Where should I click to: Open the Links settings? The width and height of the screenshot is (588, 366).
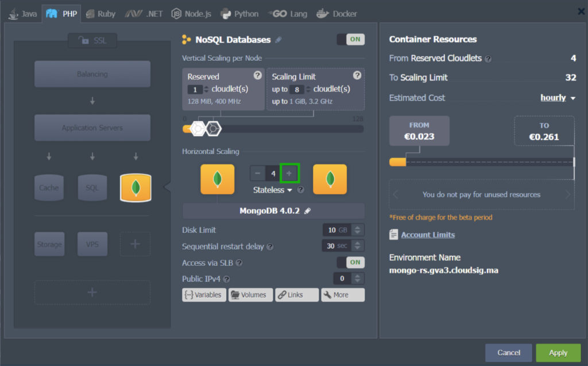(x=297, y=295)
